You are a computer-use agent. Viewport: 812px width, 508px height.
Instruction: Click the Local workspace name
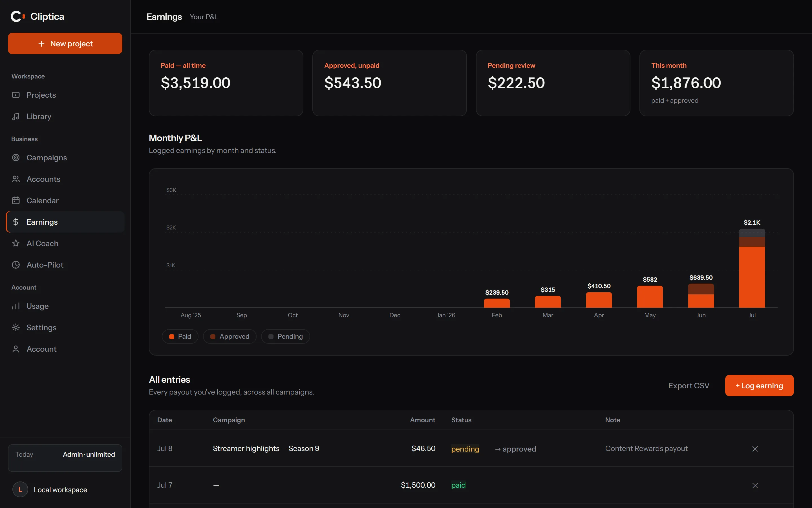[60, 490]
